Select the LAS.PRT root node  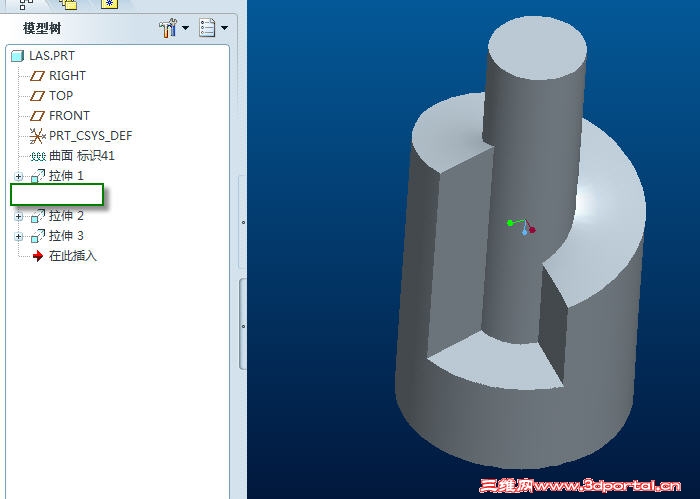[x=43, y=56]
